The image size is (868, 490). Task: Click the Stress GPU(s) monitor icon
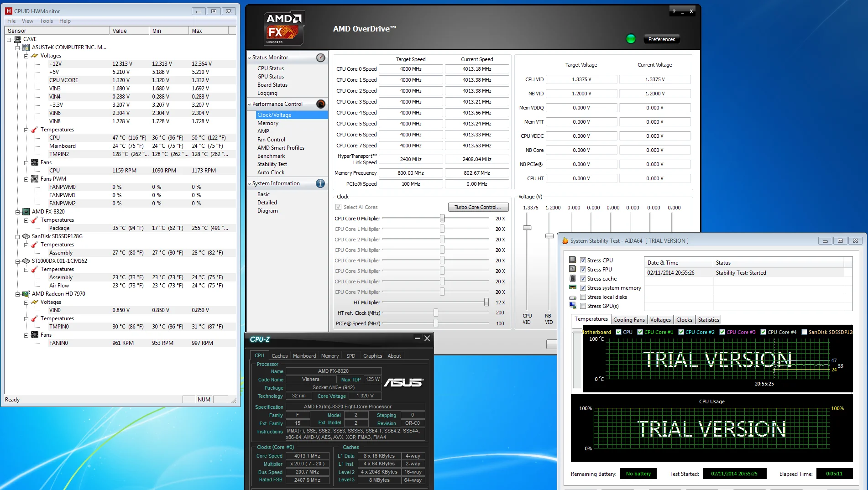point(573,306)
